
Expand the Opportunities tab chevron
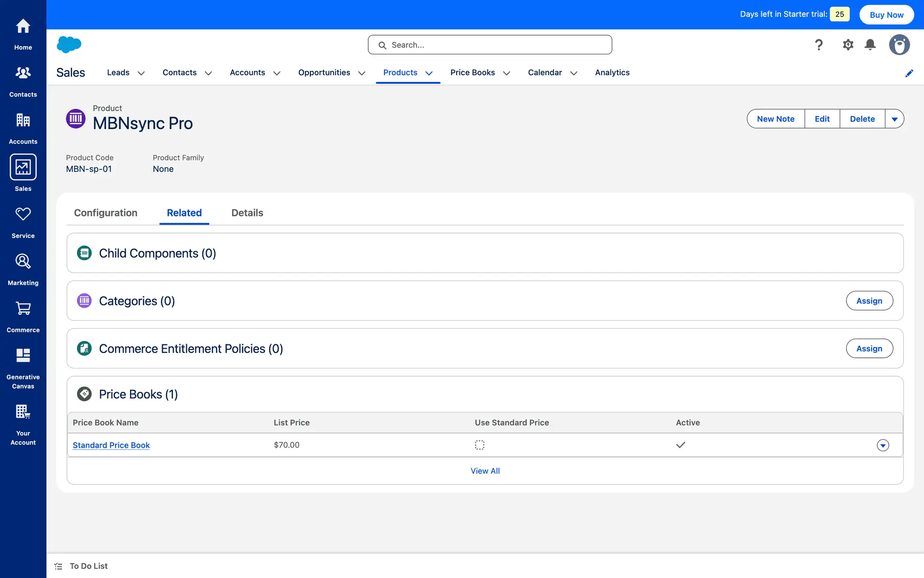pos(362,73)
